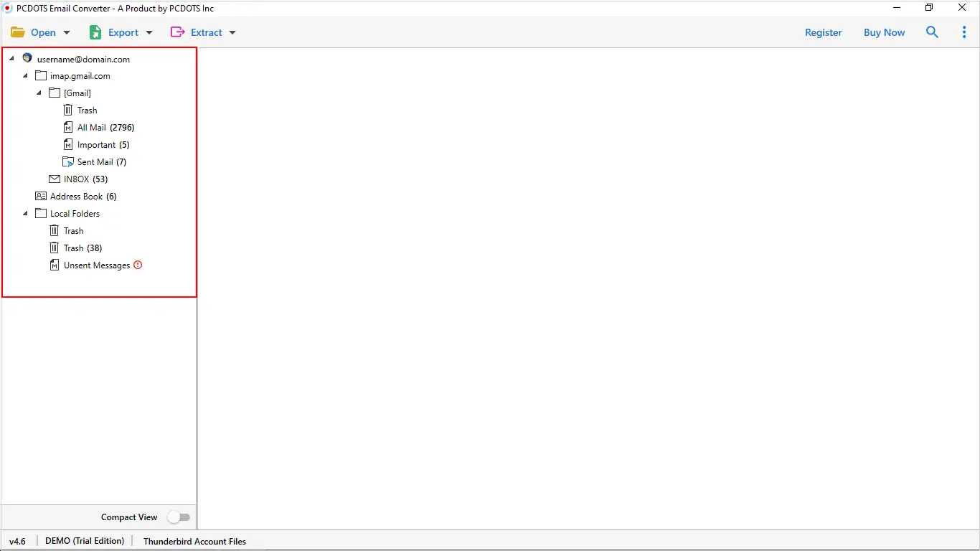Open the dropdown arrow next to Extract
This screenshot has height=551, width=980.
coord(232,33)
